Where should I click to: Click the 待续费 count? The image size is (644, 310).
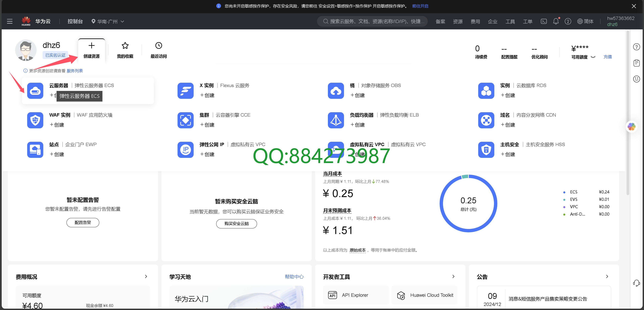(477, 48)
